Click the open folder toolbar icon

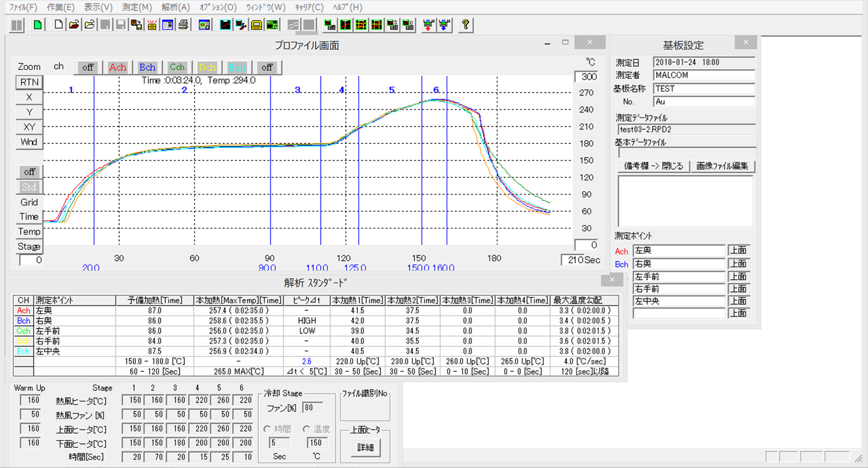pyautogui.click(x=74, y=25)
